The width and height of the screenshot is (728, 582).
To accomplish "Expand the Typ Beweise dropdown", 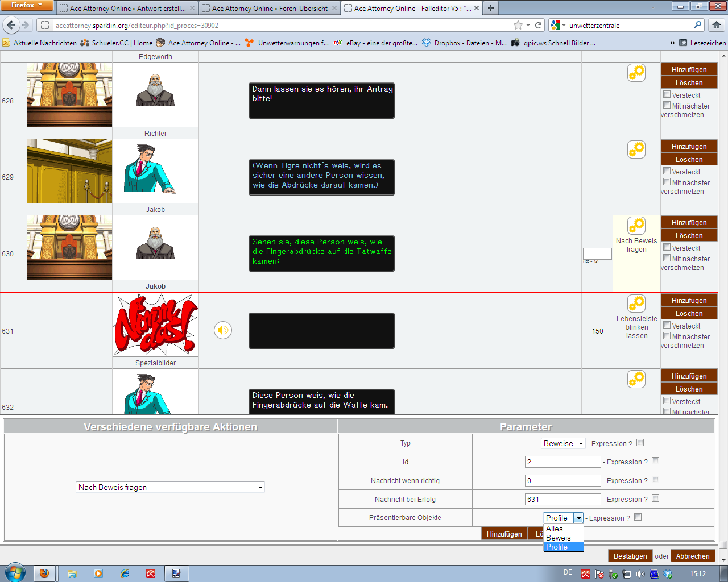I will point(563,443).
